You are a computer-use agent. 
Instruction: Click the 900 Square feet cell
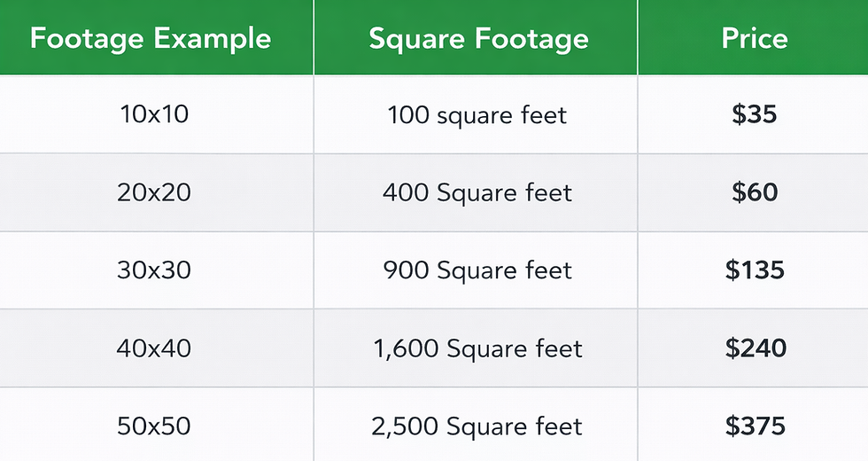pos(477,270)
